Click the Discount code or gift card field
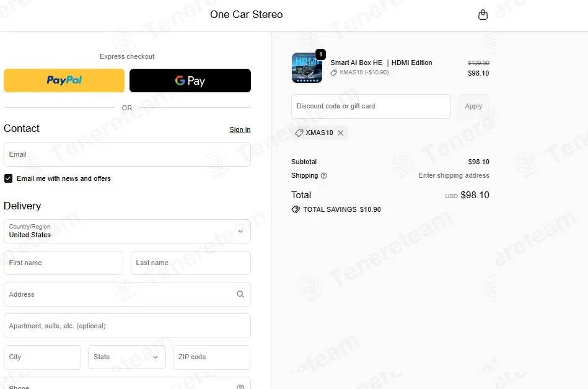Viewport: 588px width, 389px height. 371,107
